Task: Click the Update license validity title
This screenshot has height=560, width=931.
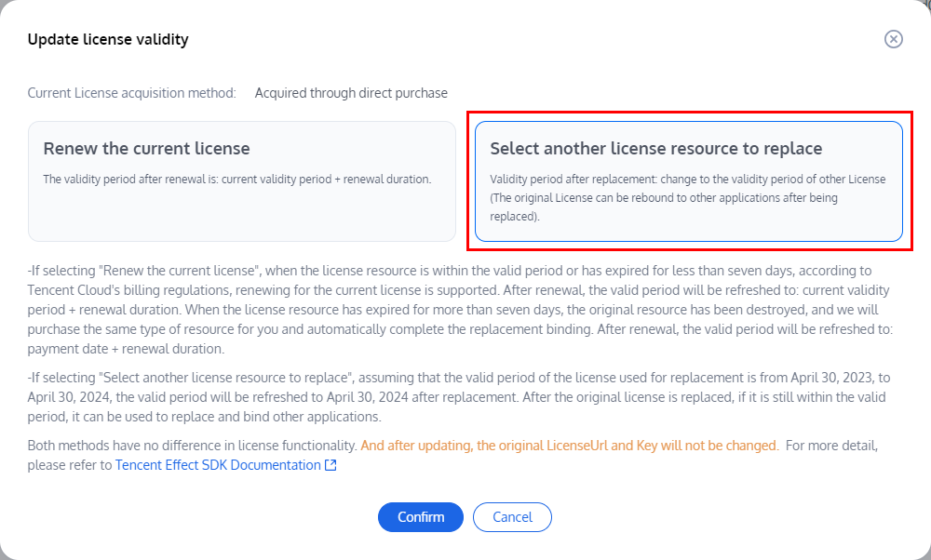Action: pyautogui.click(x=108, y=39)
